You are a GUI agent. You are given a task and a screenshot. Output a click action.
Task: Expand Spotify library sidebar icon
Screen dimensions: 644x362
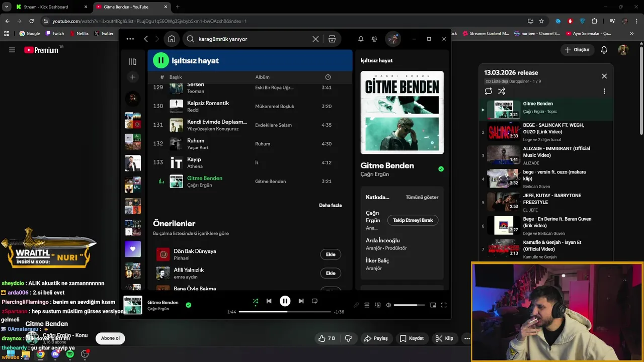pos(133,61)
